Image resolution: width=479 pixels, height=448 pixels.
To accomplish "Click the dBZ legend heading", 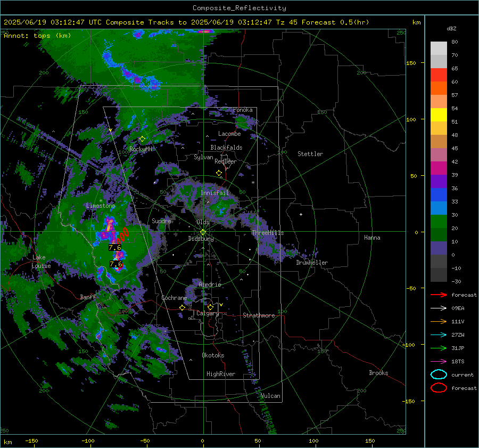I will pyautogui.click(x=451, y=29).
